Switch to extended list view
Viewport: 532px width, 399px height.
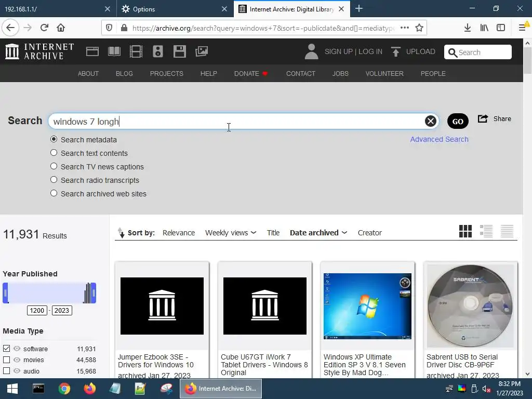coord(486,231)
